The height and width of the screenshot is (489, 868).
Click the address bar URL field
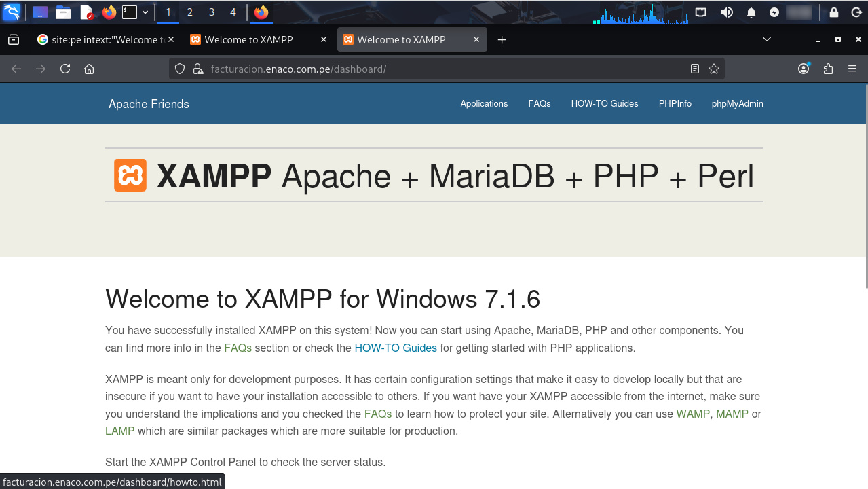point(434,69)
